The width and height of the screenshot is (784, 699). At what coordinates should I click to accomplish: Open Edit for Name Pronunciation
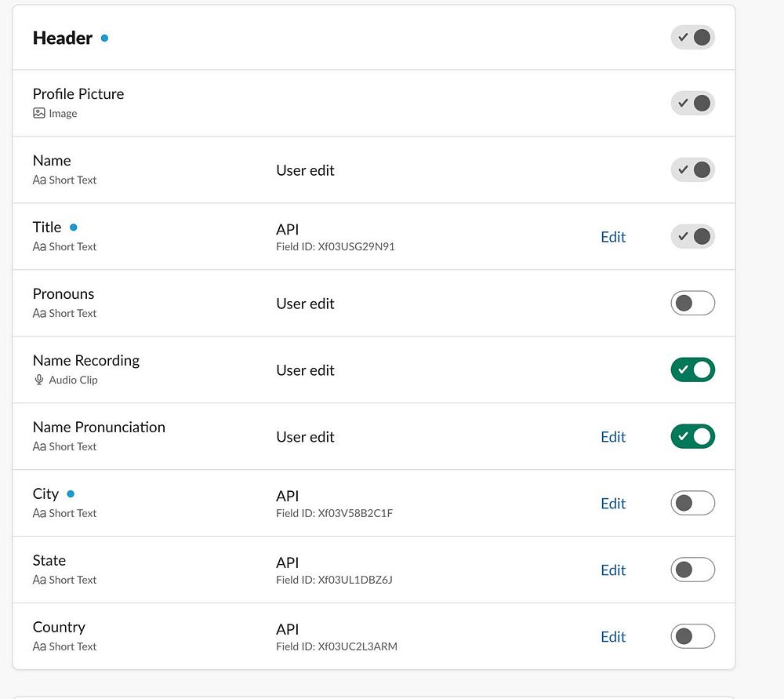click(613, 437)
